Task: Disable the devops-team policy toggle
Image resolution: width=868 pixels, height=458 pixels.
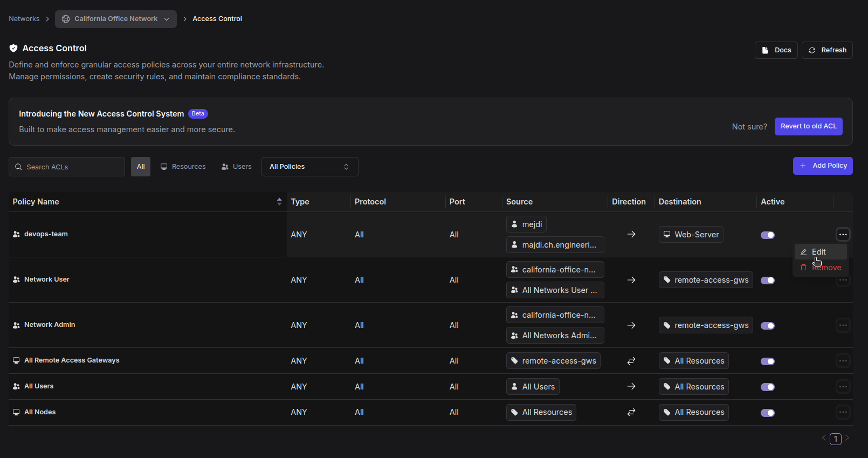Action: tap(767, 235)
